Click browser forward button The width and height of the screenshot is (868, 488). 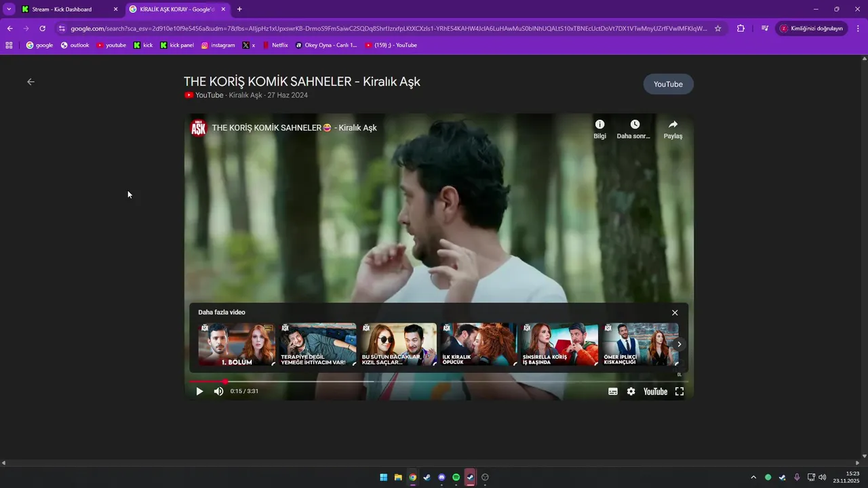pos(26,28)
